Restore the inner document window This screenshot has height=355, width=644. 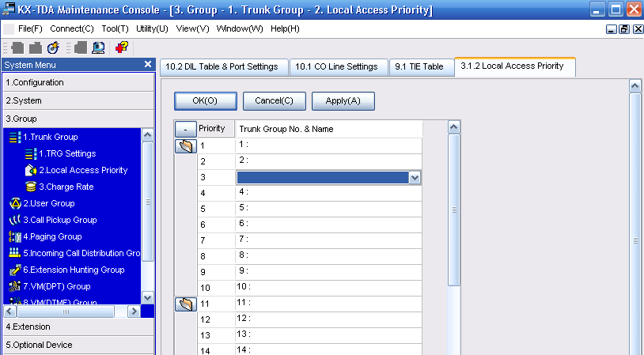[624, 29]
